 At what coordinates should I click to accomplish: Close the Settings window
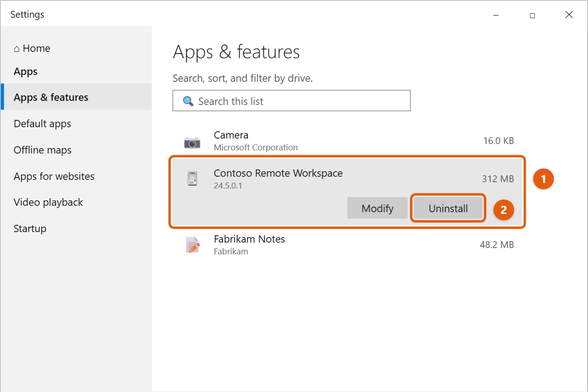click(x=569, y=15)
